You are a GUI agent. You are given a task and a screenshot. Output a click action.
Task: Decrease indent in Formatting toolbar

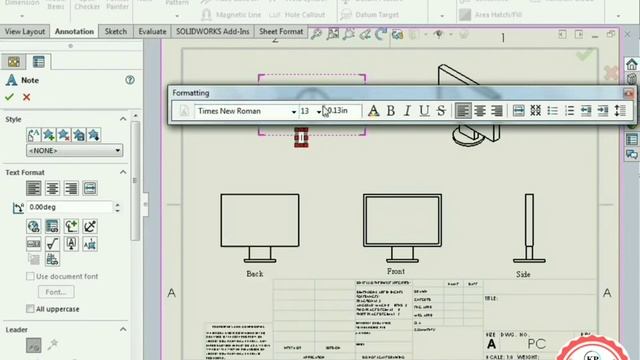pos(586,111)
